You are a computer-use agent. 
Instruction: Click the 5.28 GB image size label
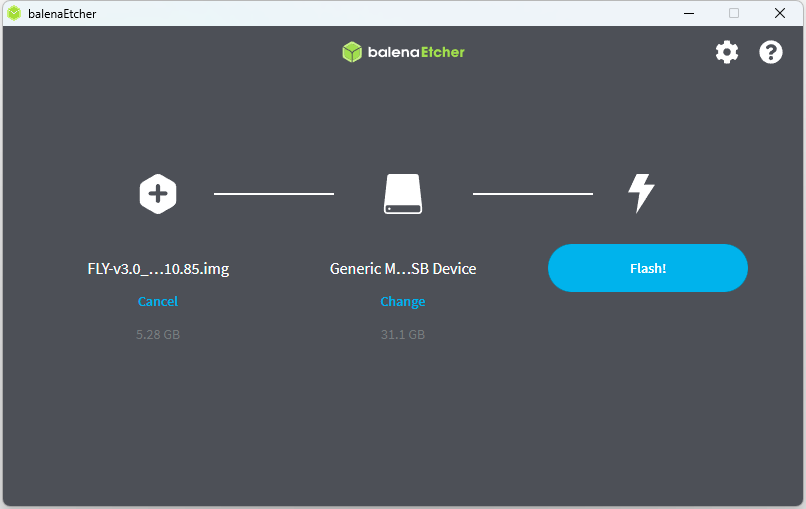coord(158,334)
